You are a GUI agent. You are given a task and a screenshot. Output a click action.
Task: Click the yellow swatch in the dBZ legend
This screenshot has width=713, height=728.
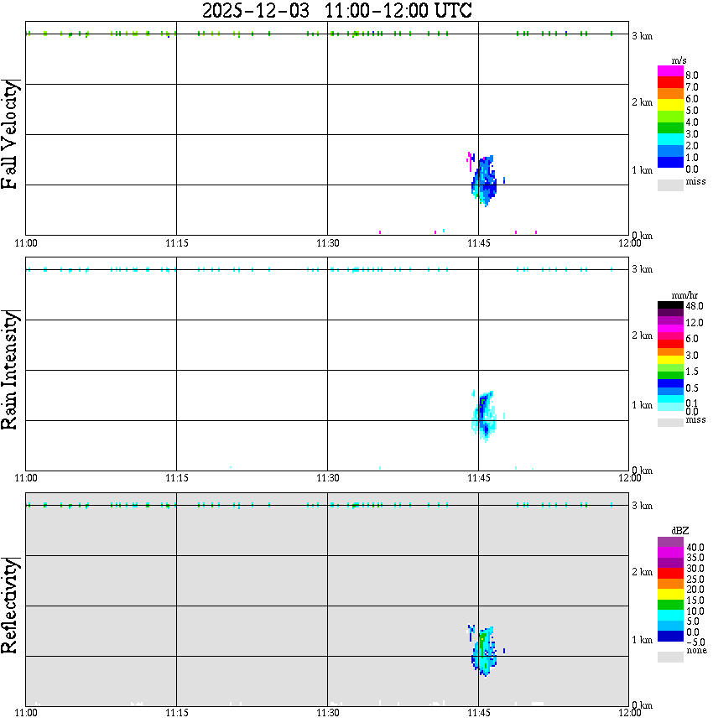coord(670,595)
